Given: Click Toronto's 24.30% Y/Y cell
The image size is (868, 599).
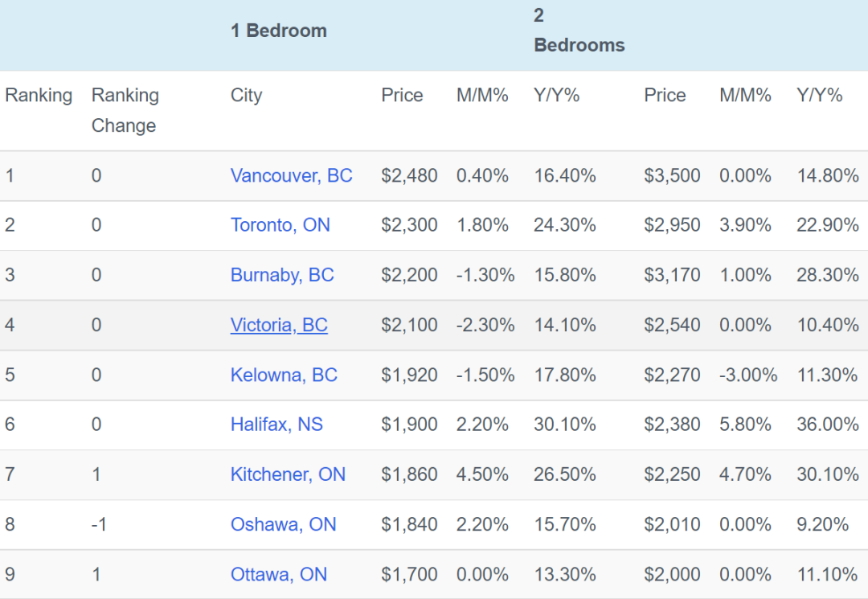Looking at the screenshot, I should tap(564, 225).
